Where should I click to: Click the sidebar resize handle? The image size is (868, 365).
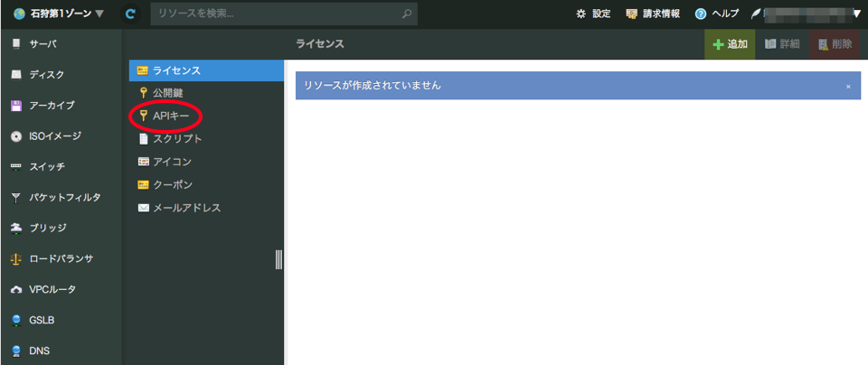click(x=278, y=259)
